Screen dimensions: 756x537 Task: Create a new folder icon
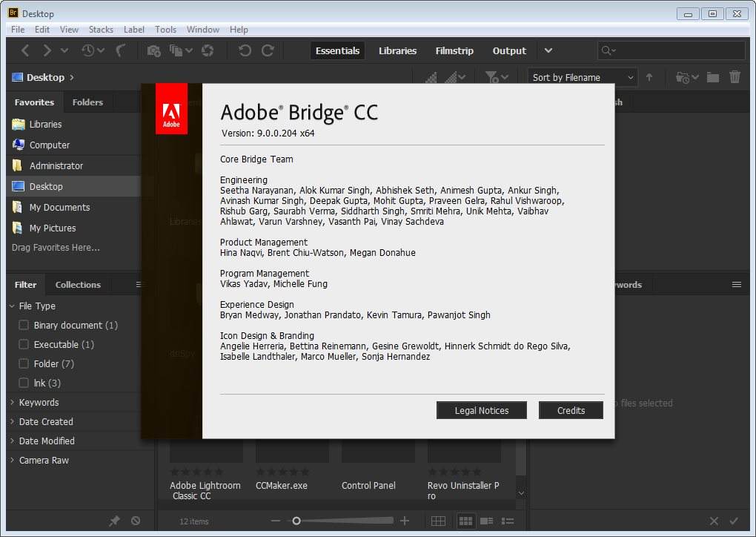click(x=712, y=77)
